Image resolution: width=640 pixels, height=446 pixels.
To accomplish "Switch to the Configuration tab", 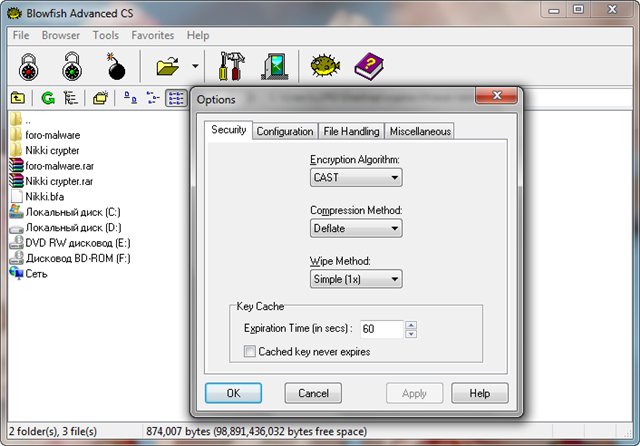I will (x=285, y=131).
